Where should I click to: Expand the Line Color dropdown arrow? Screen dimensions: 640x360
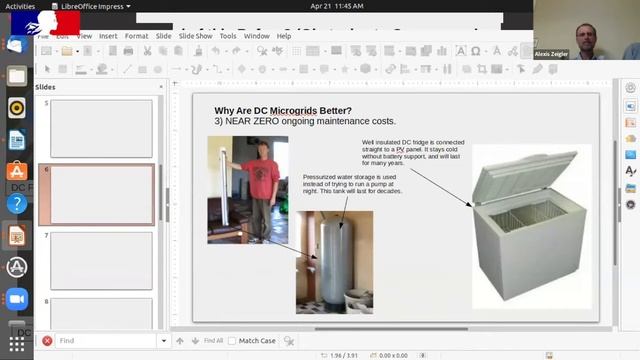91,70
